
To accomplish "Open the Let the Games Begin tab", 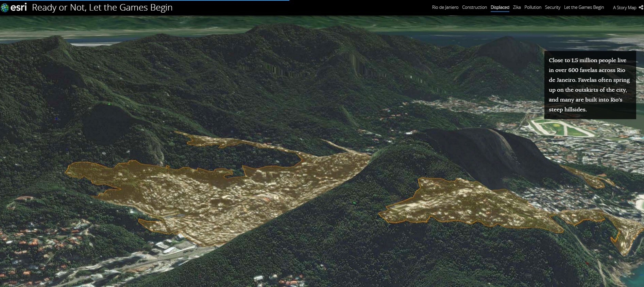I will click(583, 7).
